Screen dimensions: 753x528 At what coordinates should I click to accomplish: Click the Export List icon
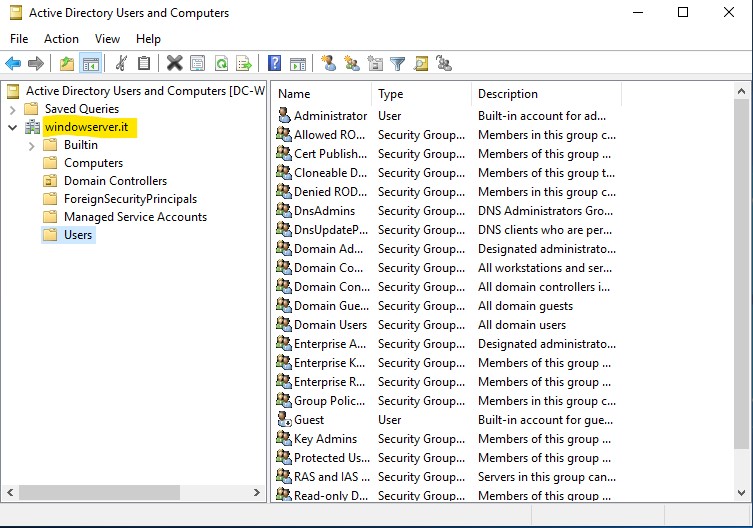tap(244, 63)
